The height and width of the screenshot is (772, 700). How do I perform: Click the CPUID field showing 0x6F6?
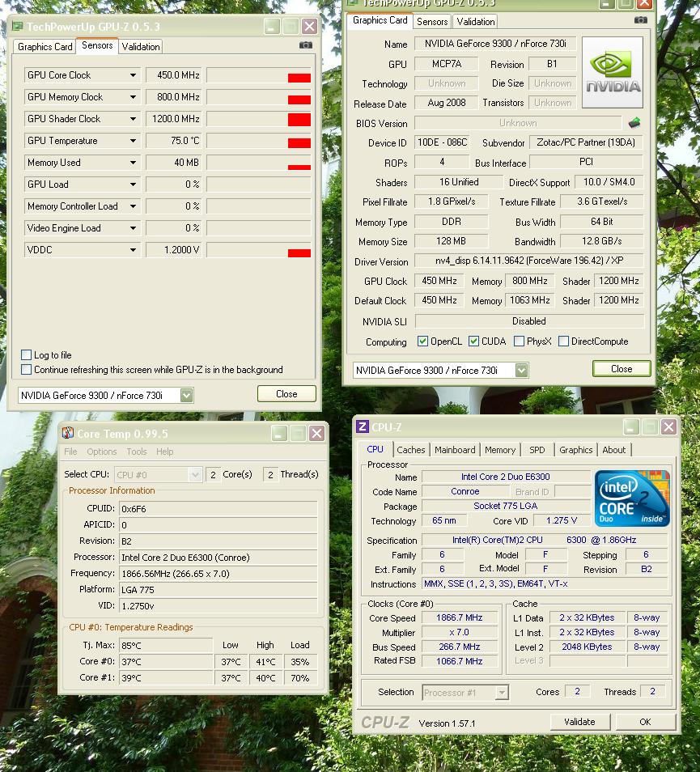(218, 509)
